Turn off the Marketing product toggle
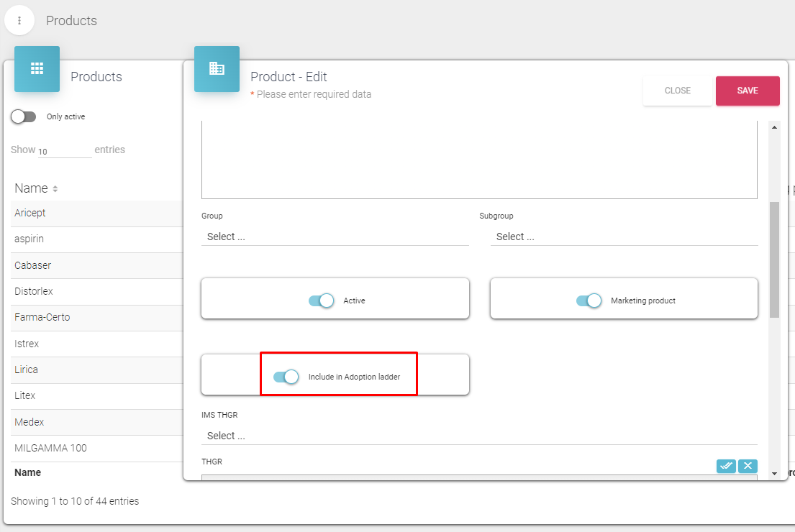Image resolution: width=795 pixels, height=532 pixels. (589, 301)
